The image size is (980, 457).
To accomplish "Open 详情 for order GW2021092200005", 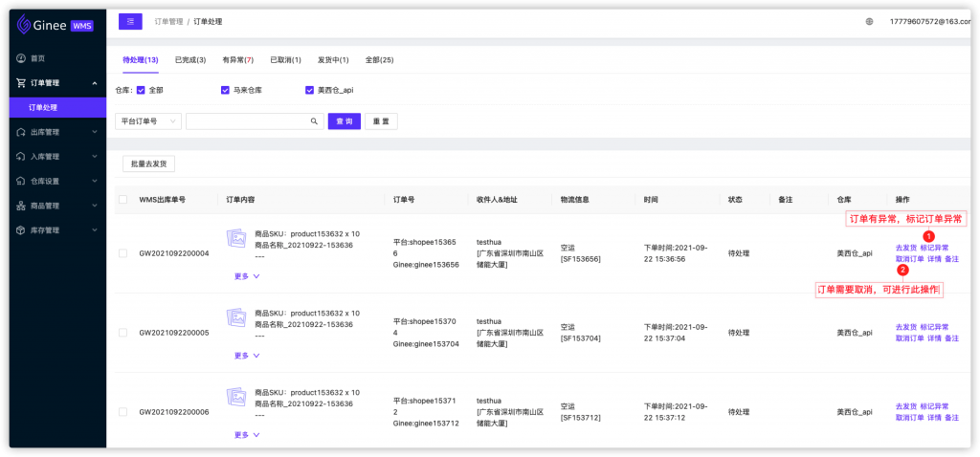I will (934, 337).
